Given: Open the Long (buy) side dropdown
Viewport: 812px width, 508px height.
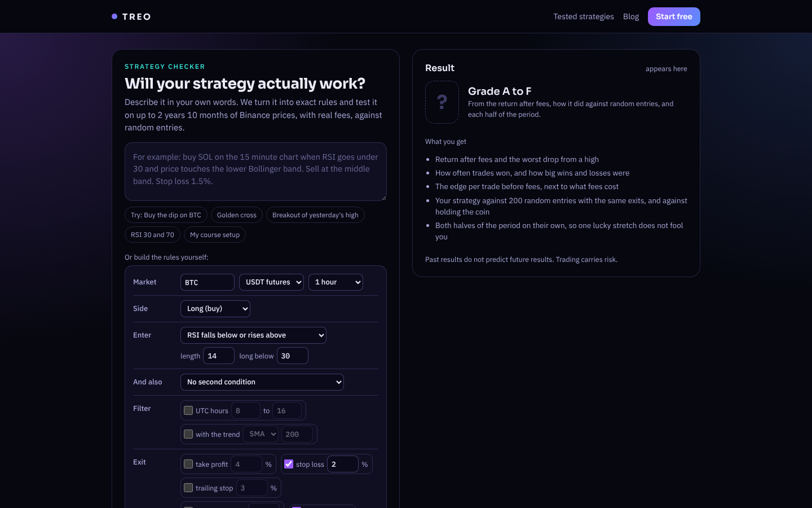Looking at the screenshot, I should [215, 309].
